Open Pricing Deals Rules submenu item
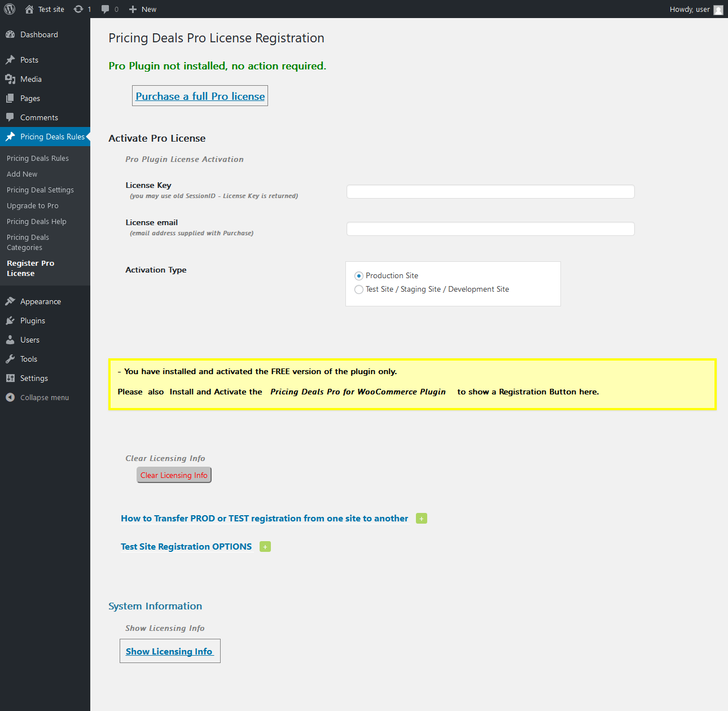Screen dimensions: 728x711 coord(38,159)
